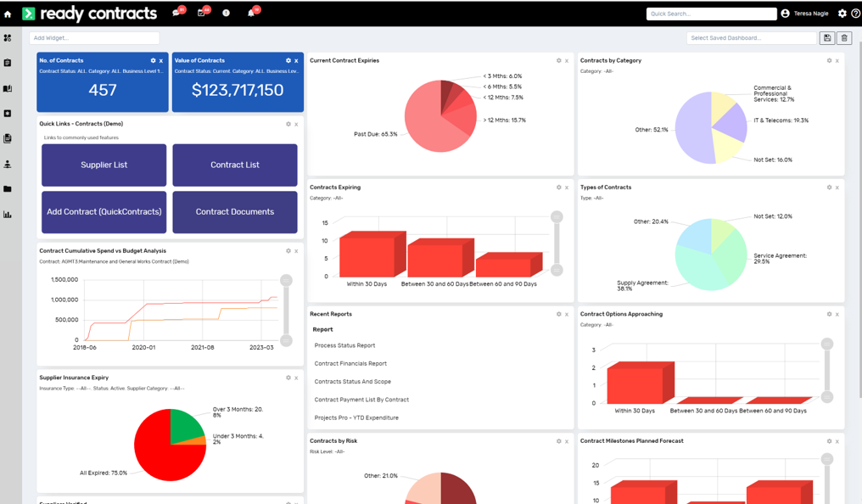Image resolution: width=862 pixels, height=504 pixels.
Task: Open the Select Saved Dashboard dropdown
Action: tap(752, 38)
